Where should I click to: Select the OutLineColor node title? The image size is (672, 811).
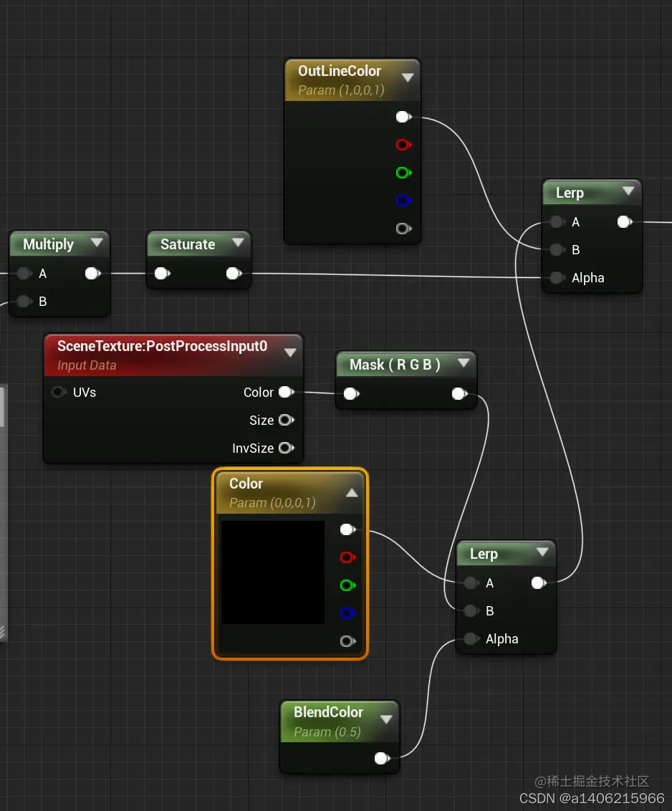(340, 71)
